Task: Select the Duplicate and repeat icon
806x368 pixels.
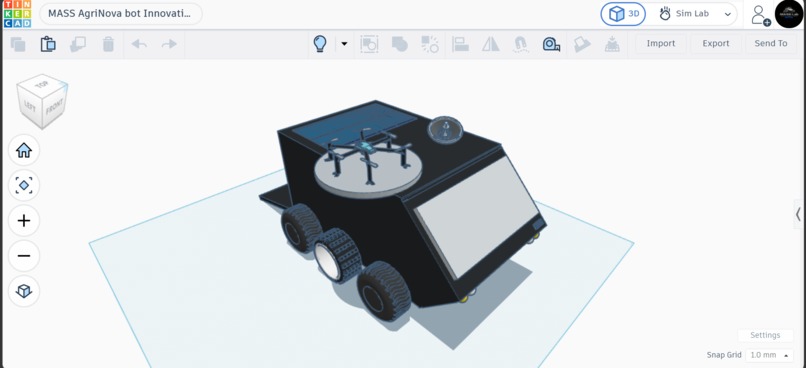Action: click(78, 44)
